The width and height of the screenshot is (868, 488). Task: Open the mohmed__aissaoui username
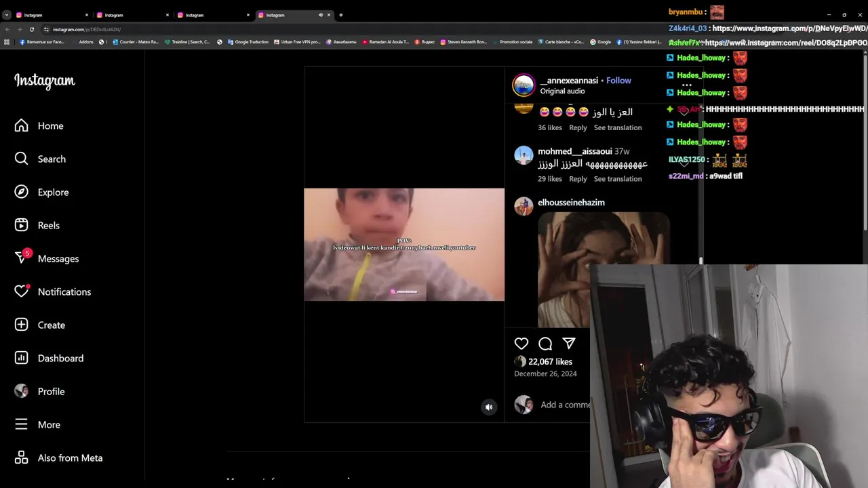pyautogui.click(x=574, y=152)
